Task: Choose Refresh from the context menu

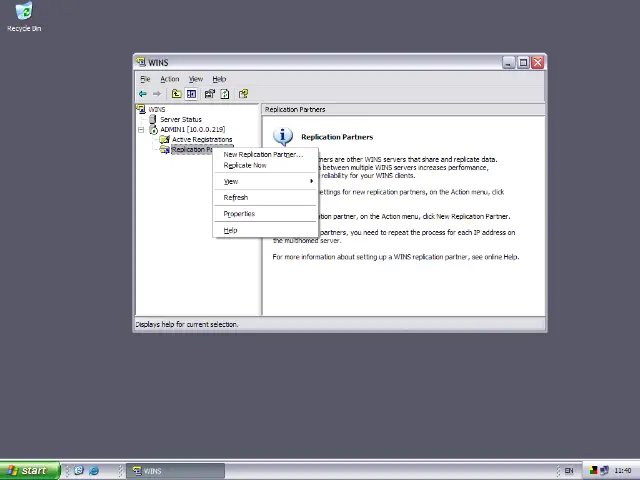Action: (265, 198)
